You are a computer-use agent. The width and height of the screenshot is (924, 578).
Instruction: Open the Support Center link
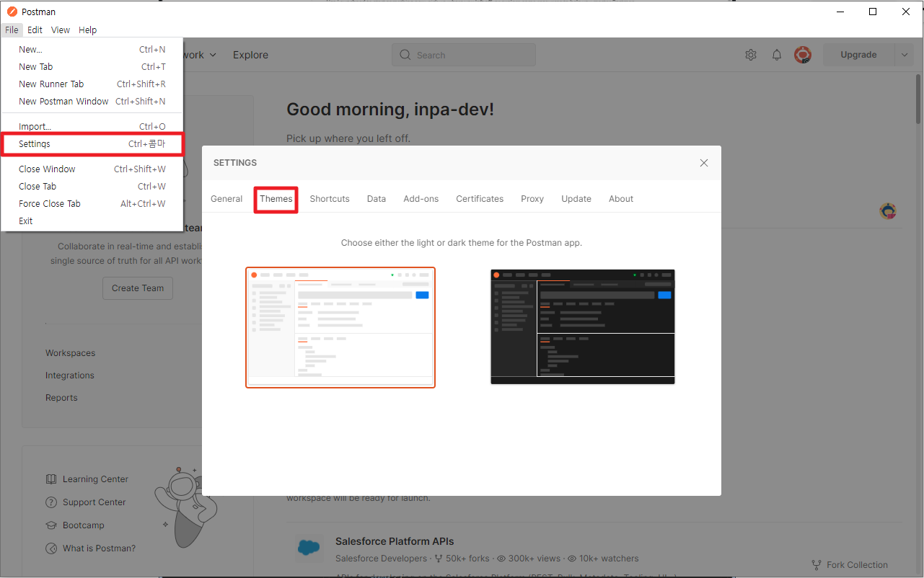[x=94, y=502]
